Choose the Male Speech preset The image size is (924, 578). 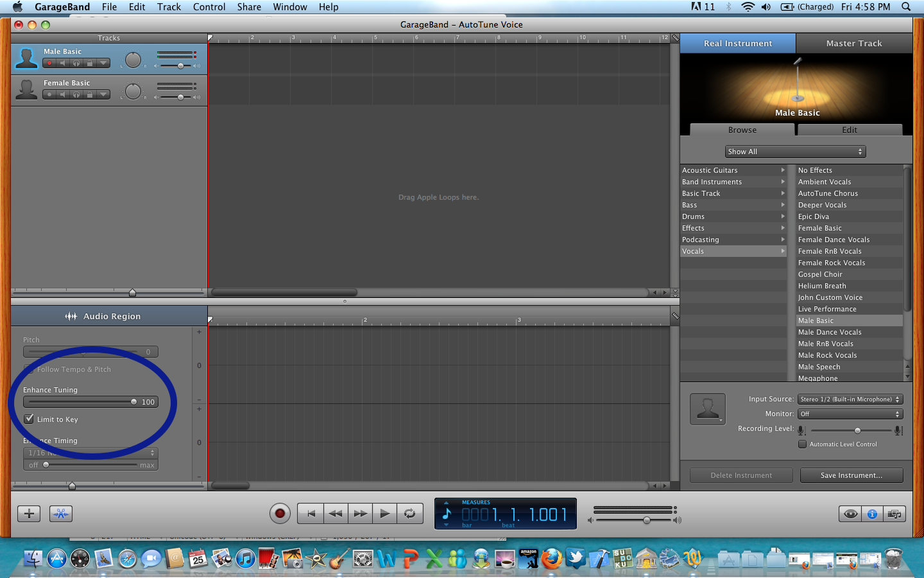point(849,367)
